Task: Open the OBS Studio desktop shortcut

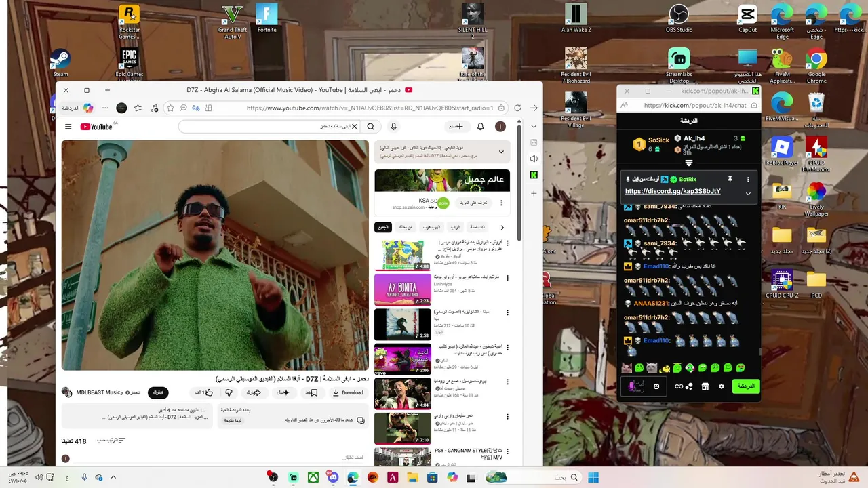Action: click(679, 18)
